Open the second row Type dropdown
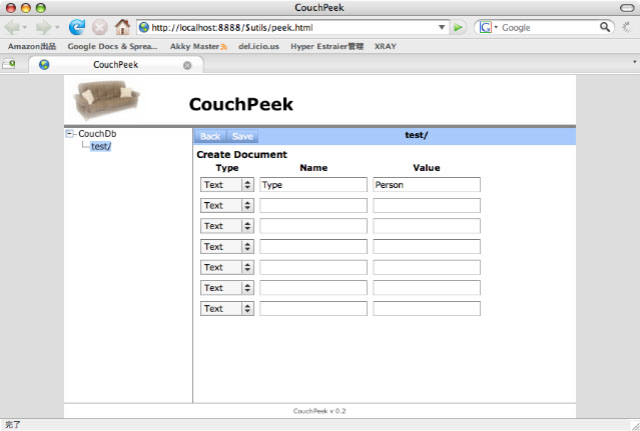 pyautogui.click(x=227, y=205)
